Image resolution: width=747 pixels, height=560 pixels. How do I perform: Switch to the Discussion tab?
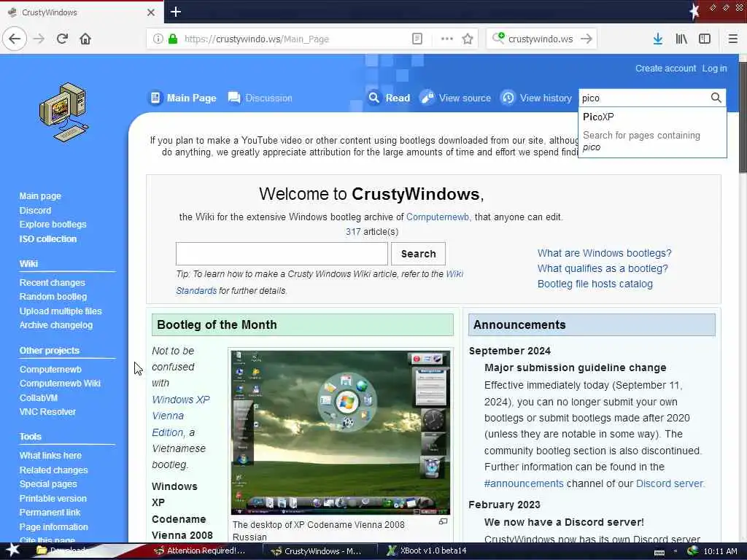[x=260, y=98]
